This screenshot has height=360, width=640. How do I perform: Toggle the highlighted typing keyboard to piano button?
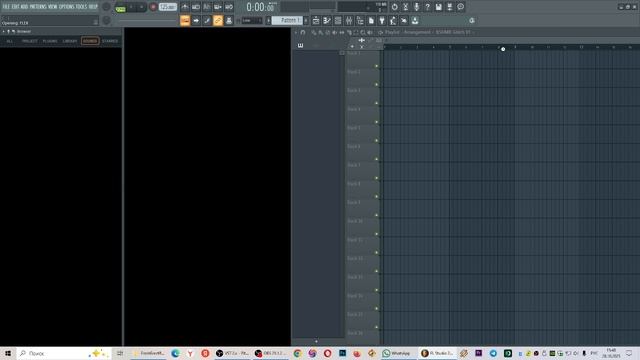coord(185,20)
